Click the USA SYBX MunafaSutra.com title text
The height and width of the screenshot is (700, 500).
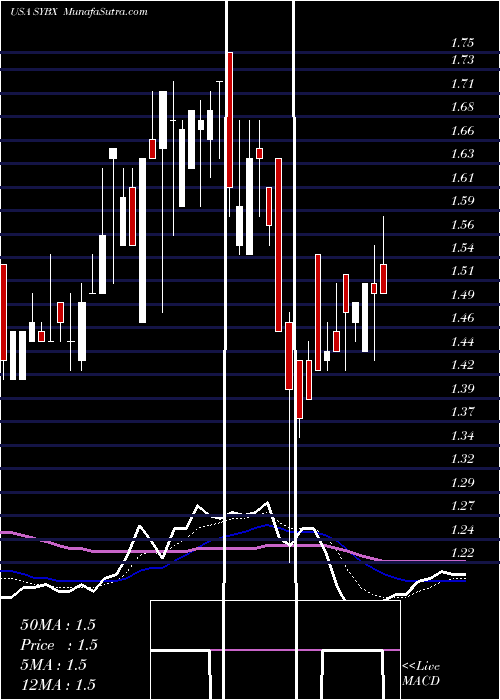tap(79, 12)
